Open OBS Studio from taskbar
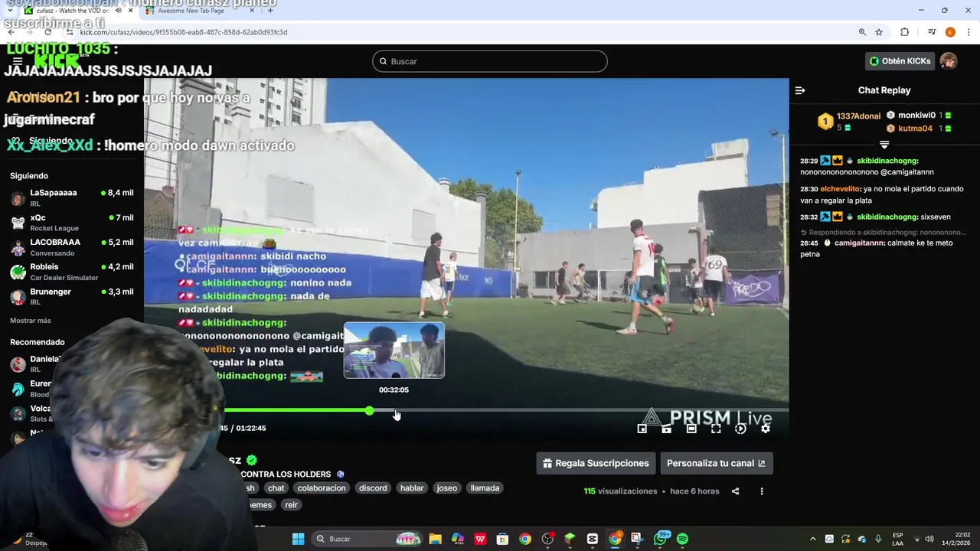This screenshot has width=980, height=551. pos(547,539)
